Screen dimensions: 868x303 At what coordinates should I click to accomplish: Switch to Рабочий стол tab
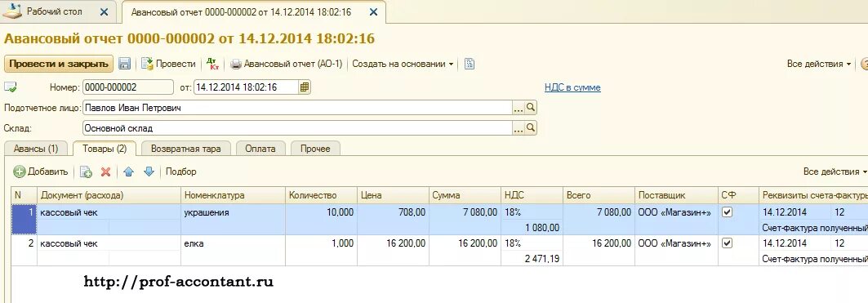click(54, 11)
